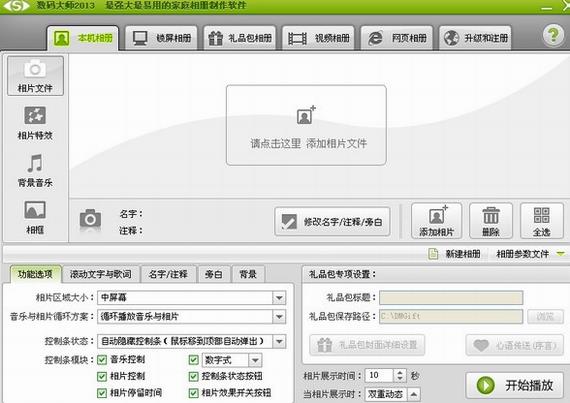Open the 背景音乐 music panel
This screenshot has height=403, width=570.
[x=35, y=170]
